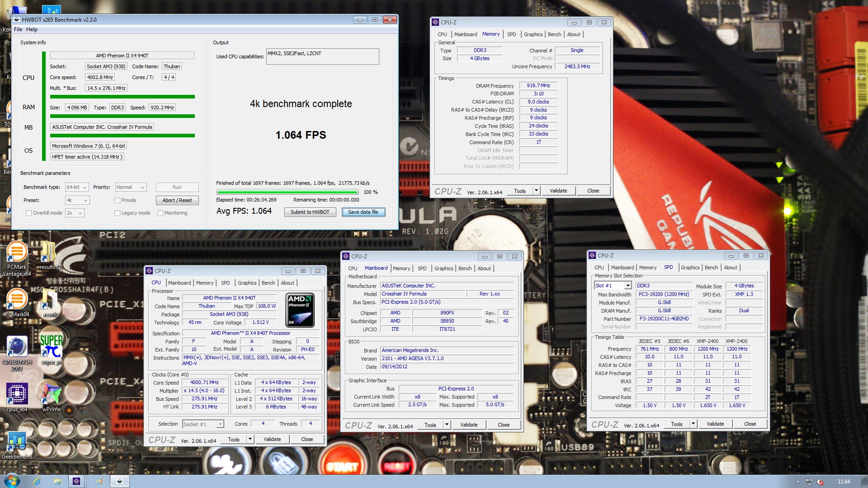Click Core Speed 4000.71 MHz value
This screenshot has height=488, width=868.
click(204, 382)
